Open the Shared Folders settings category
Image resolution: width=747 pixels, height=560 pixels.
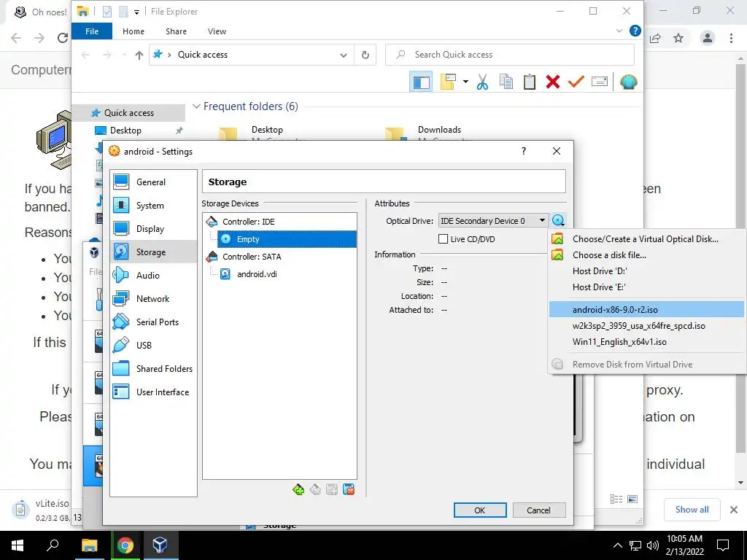(153, 368)
